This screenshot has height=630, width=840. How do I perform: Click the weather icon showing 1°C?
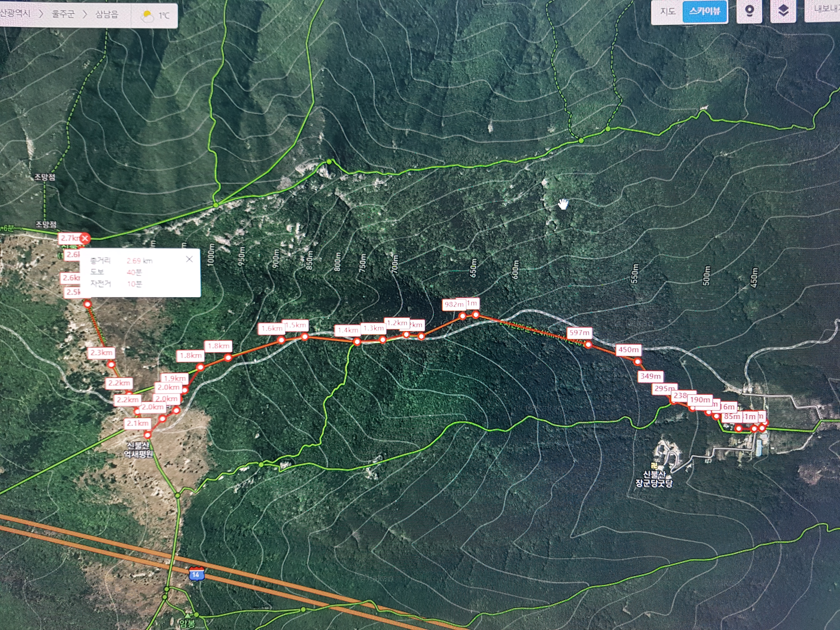147,16
